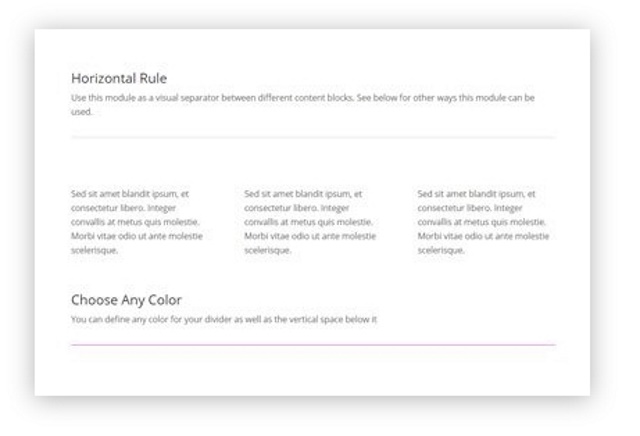Click the right column's "Sed sit amet" line
The width and height of the screenshot is (640, 436).
(x=476, y=194)
